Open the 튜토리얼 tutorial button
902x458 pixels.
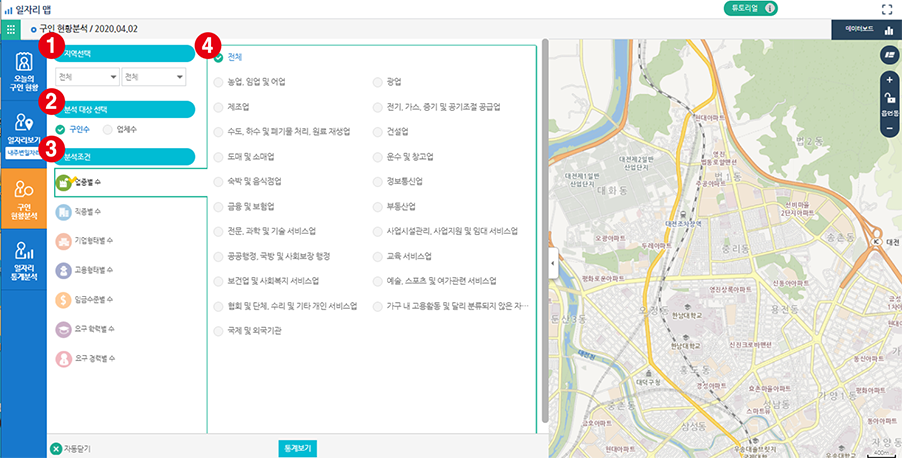750,8
